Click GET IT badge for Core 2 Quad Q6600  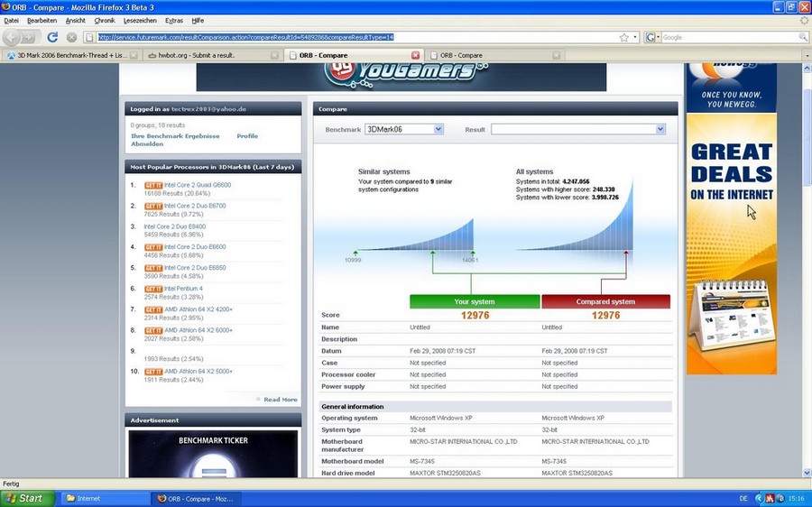point(153,186)
